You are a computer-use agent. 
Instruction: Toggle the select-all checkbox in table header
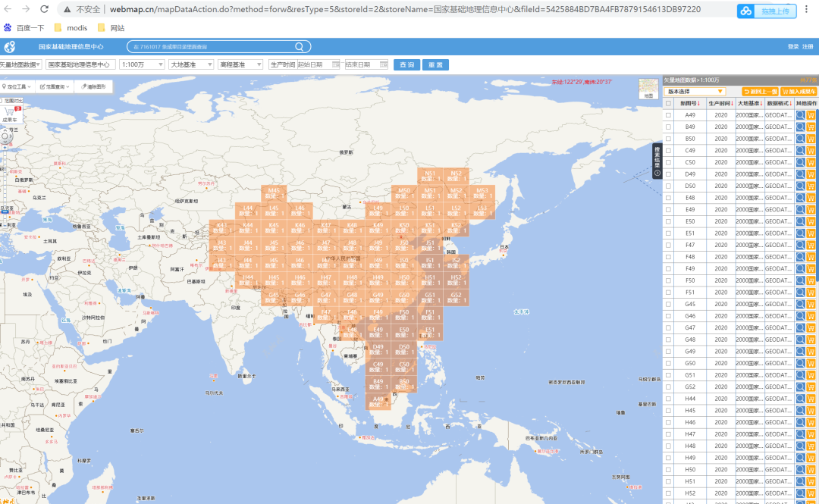tap(668, 103)
